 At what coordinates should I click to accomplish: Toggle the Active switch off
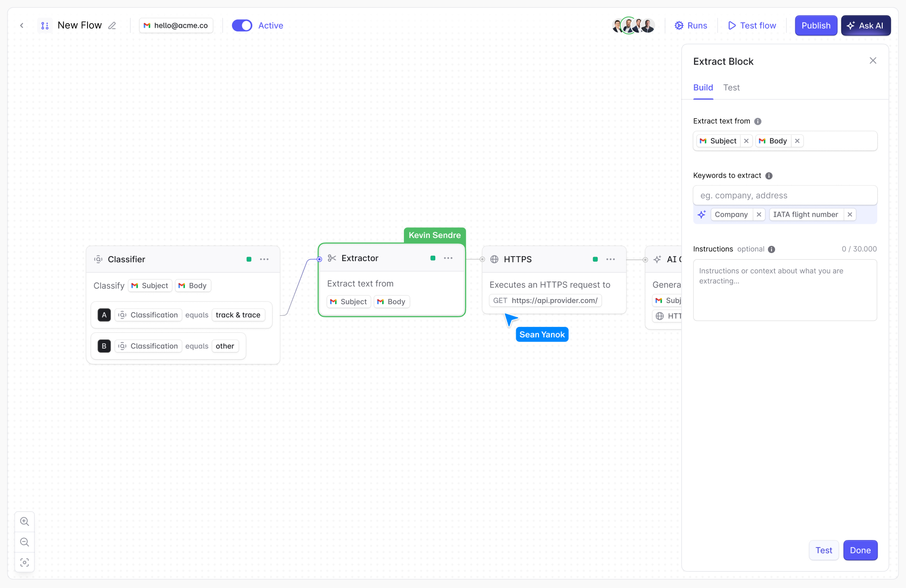click(x=242, y=25)
